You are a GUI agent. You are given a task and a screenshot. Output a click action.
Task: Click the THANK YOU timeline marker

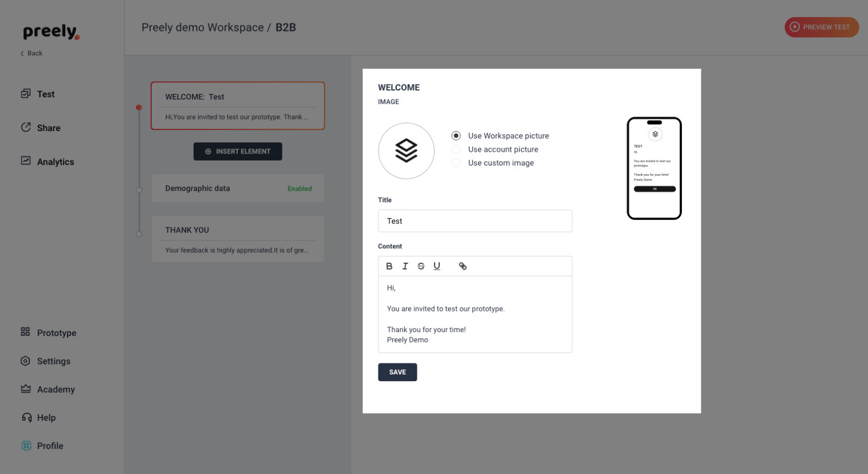pos(139,234)
